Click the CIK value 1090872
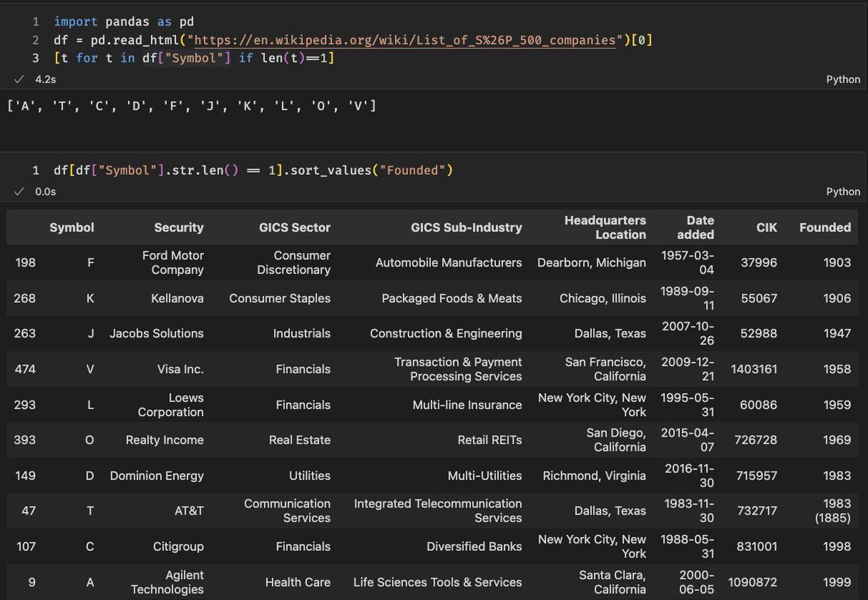 [753, 582]
